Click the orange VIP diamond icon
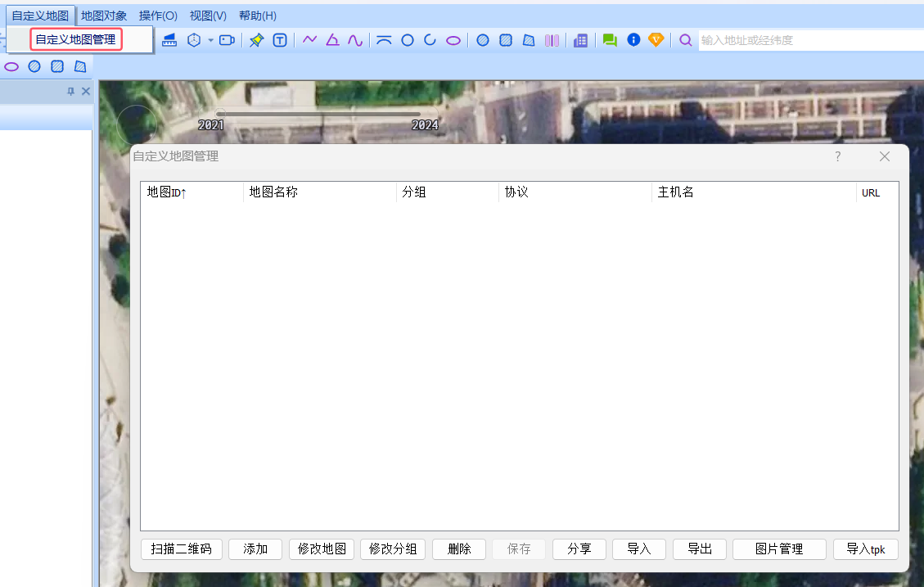The width and height of the screenshot is (924, 587). (x=656, y=39)
